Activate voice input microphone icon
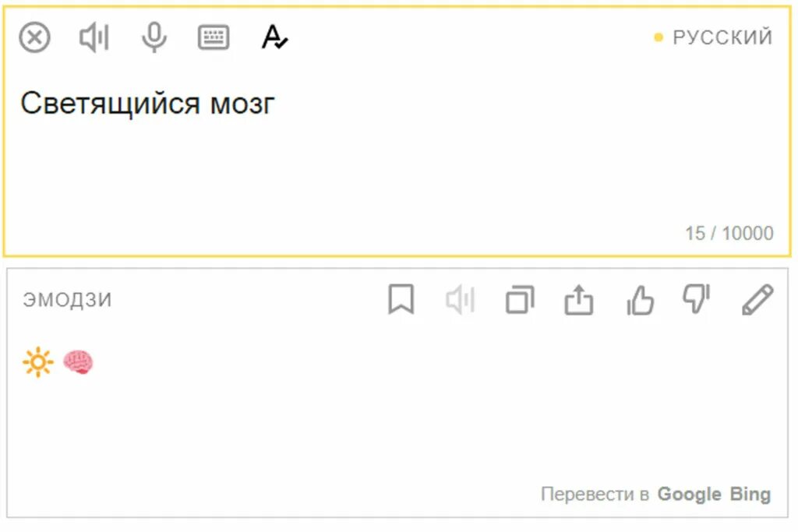The width and height of the screenshot is (798, 532). click(x=154, y=37)
